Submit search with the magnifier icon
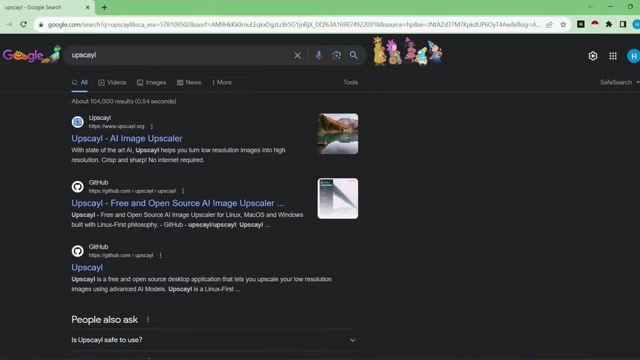Viewport: 640px width, 360px height. pos(353,55)
